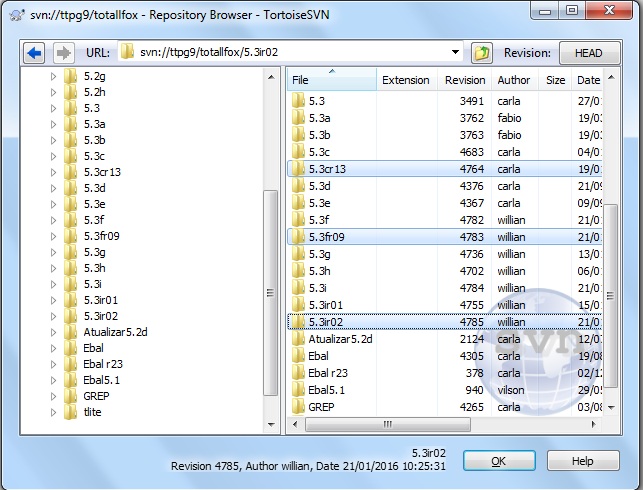Select the 5.3i folder icon in tree

[71, 284]
